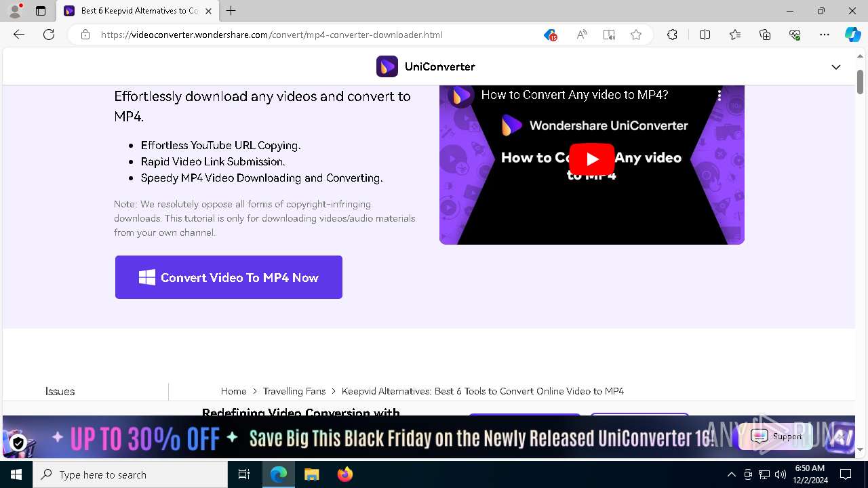Image resolution: width=868 pixels, height=488 pixels.
Task: Show hidden tray icons chevron
Action: [731, 474]
